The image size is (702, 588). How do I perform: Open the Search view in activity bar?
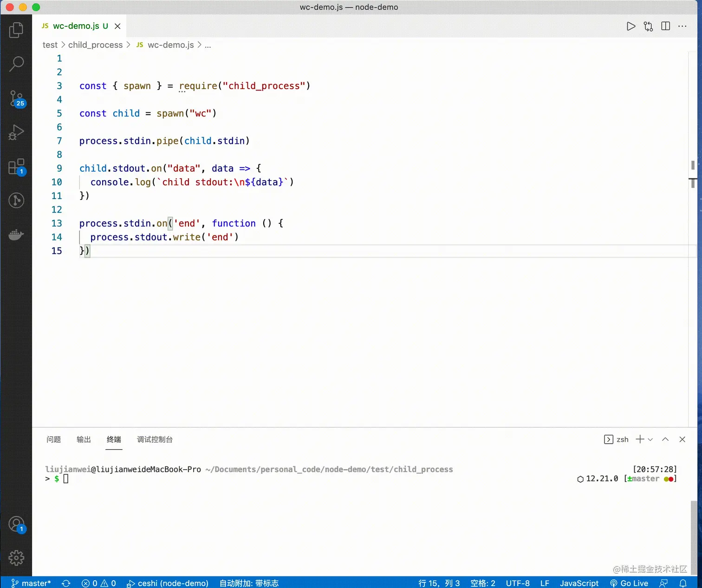[x=16, y=64]
